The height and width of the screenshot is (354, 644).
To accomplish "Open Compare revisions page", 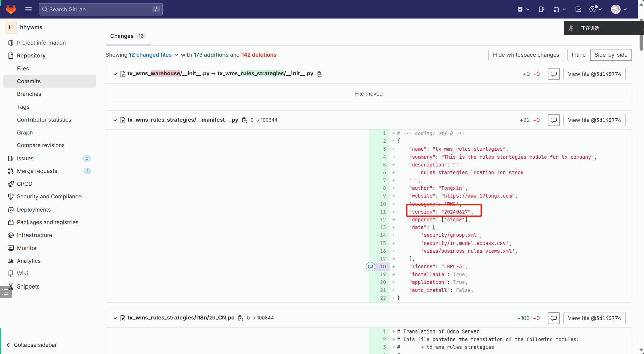I will [x=41, y=145].
